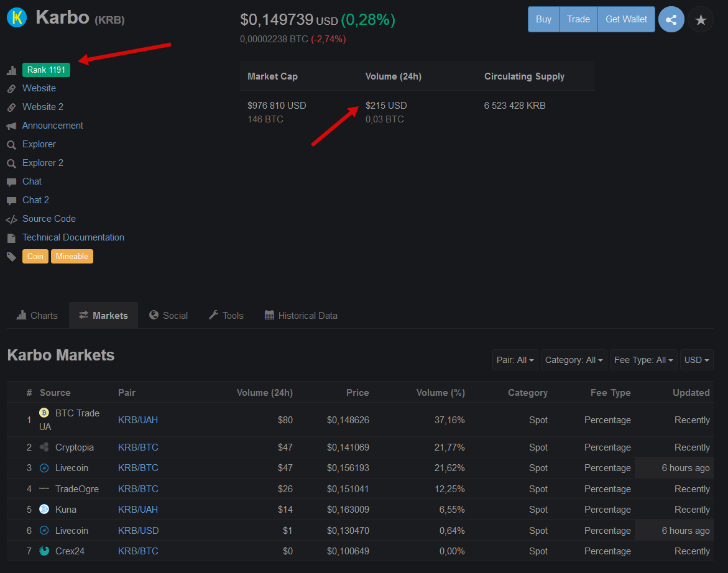This screenshot has width=728, height=573.
Task: Open the Source Code link
Action: point(48,219)
